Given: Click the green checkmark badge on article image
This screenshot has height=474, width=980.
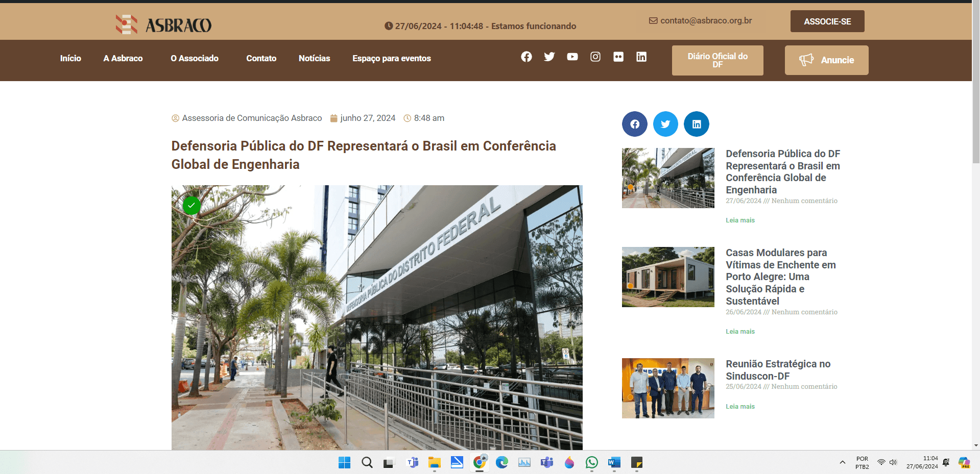Looking at the screenshot, I should coord(192,205).
